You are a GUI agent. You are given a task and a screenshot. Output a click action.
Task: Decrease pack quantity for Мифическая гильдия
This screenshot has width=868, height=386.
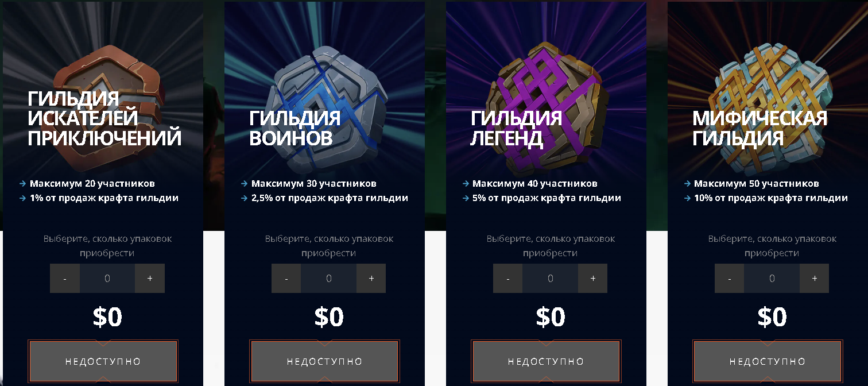tap(730, 279)
